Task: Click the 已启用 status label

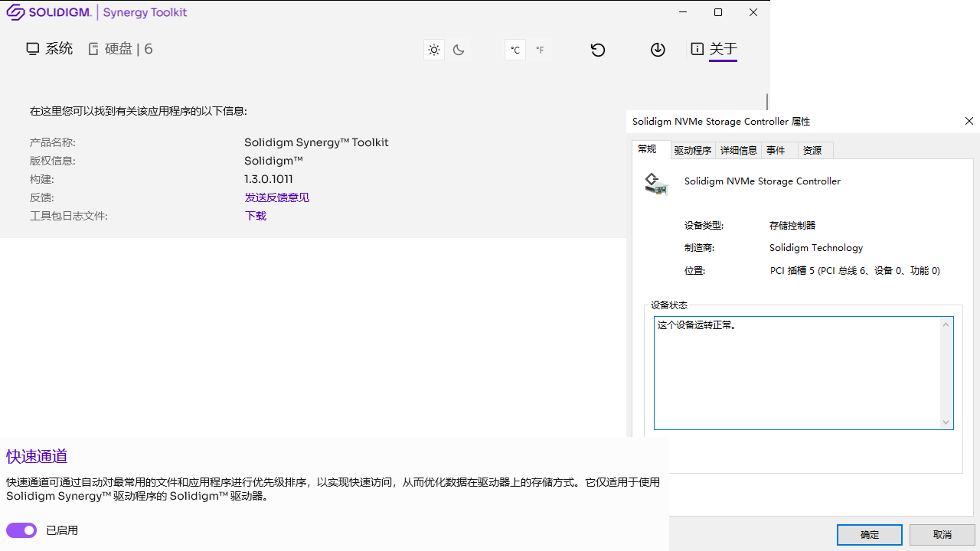Action: pyautogui.click(x=62, y=530)
